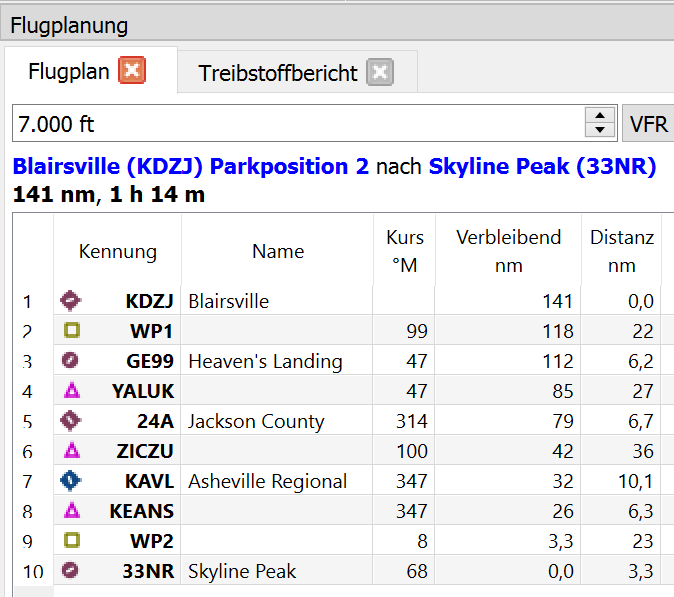The image size is (674, 597).
Task: Select row number 1 header
Action: click(x=33, y=301)
